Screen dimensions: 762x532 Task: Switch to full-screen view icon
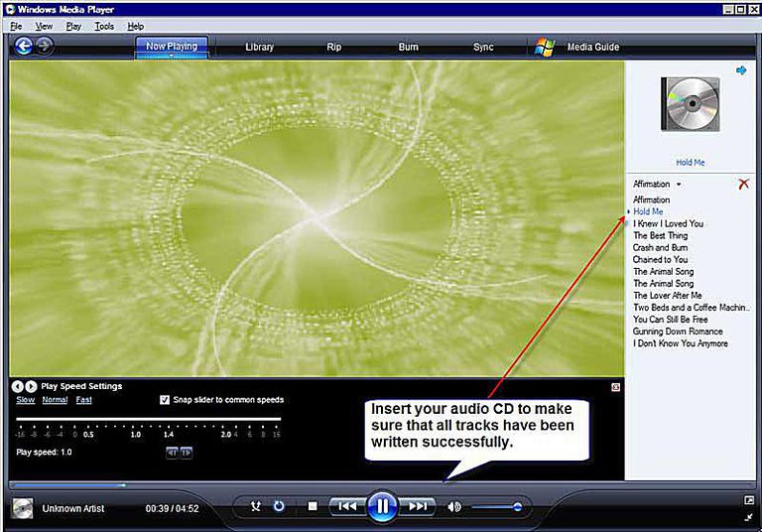749,500
